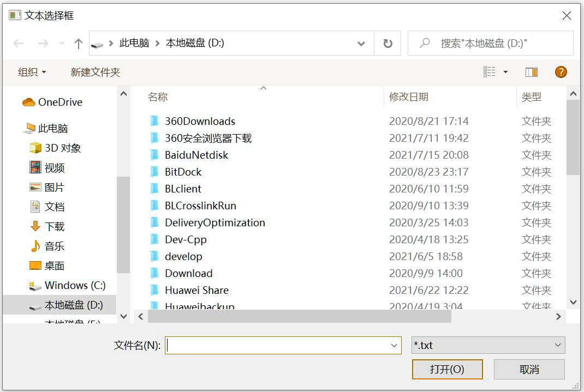The height and width of the screenshot is (392, 584).
Task: Select OneDrive in the navigation pane
Action: pos(52,102)
